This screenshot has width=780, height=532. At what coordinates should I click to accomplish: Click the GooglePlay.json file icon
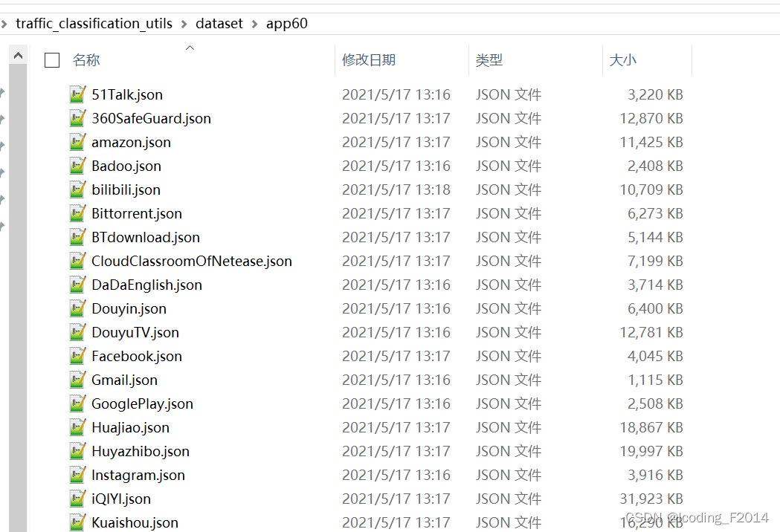point(77,403)
